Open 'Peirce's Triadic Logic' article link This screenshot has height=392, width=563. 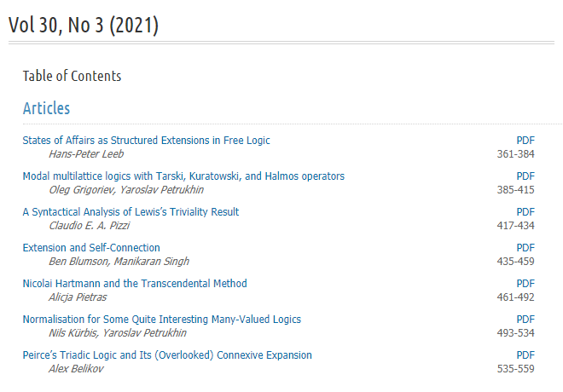point(167,355)
